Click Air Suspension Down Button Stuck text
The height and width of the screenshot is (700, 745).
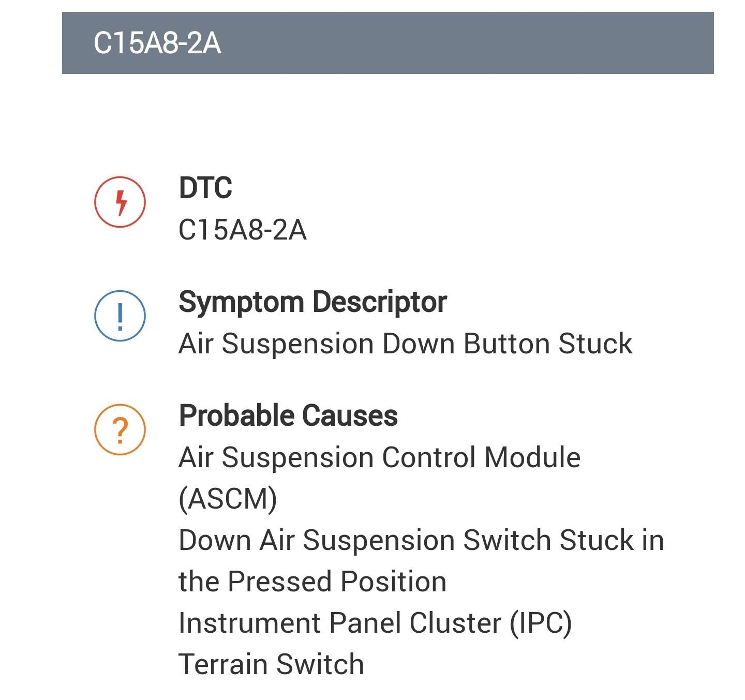click(x=405, y=344)
